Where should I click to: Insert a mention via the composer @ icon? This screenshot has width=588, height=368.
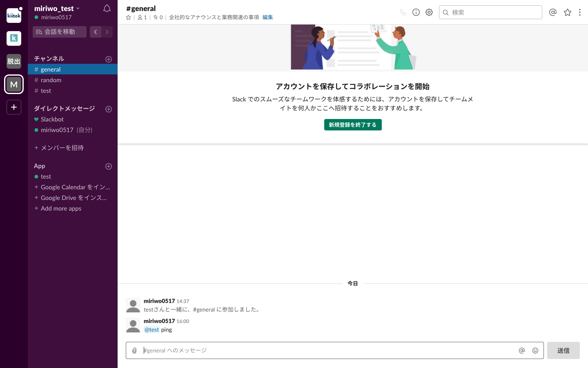click(522, 350)
